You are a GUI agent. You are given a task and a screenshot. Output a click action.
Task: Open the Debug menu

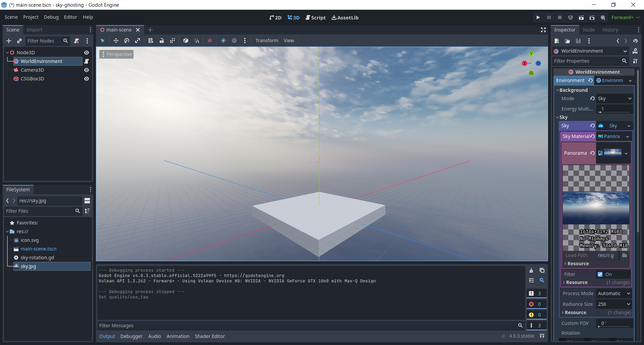(51, 17)
